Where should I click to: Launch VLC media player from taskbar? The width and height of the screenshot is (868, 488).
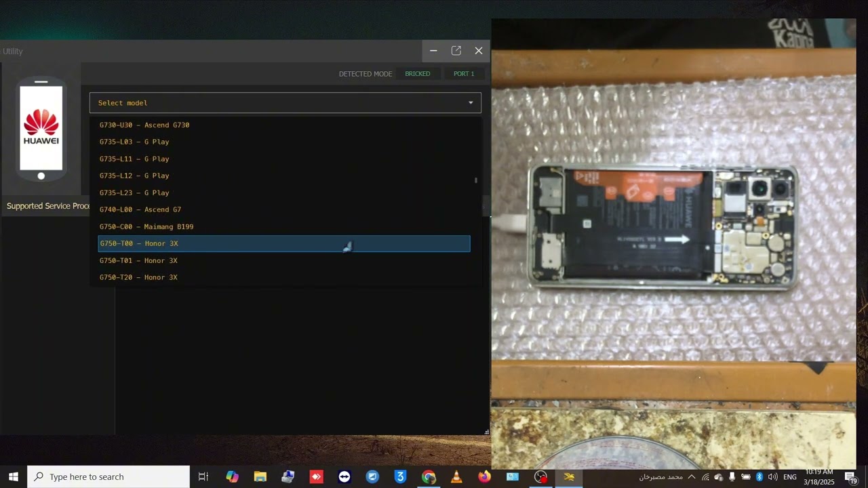(456, 476)
